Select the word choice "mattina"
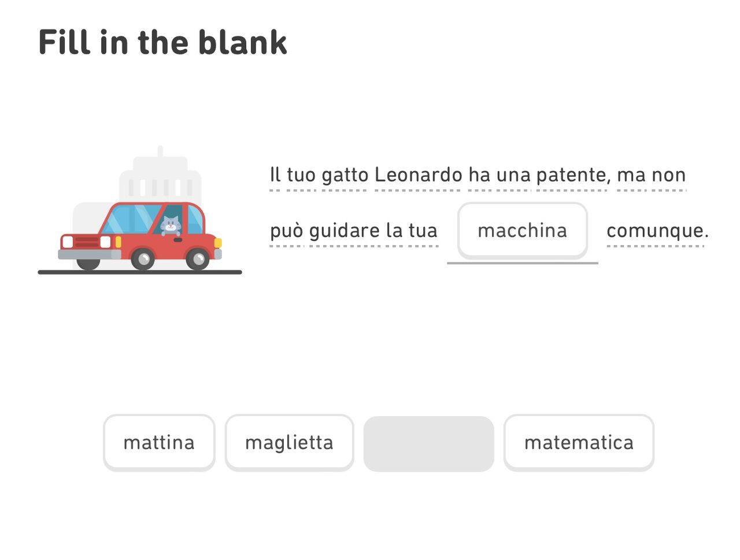The width and height of the screenshot is (740, 560). tap(159, 443)
